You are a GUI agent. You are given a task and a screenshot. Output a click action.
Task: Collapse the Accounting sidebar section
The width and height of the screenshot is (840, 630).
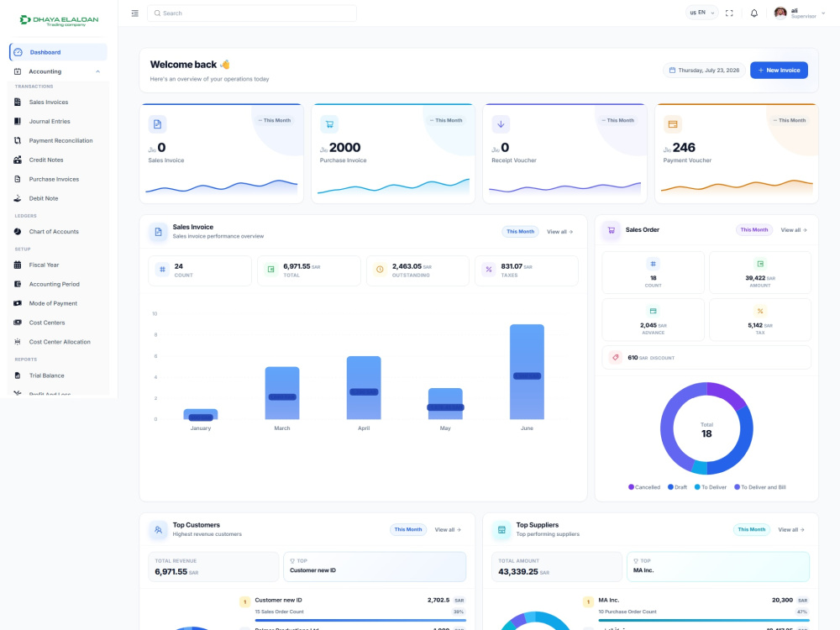click(58, 71)
